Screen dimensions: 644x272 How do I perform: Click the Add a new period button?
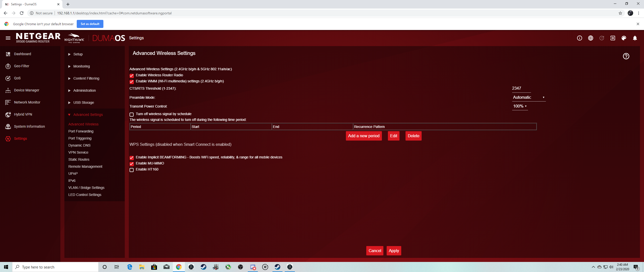364,136
